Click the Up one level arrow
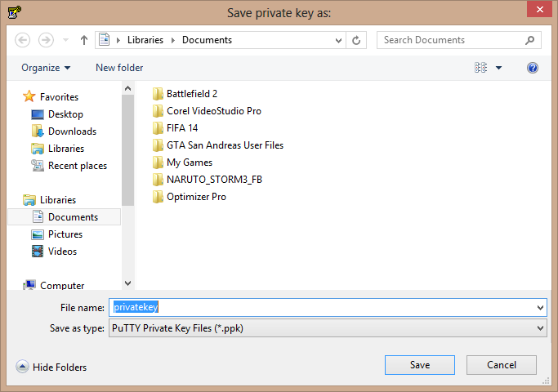 point(84,40)
